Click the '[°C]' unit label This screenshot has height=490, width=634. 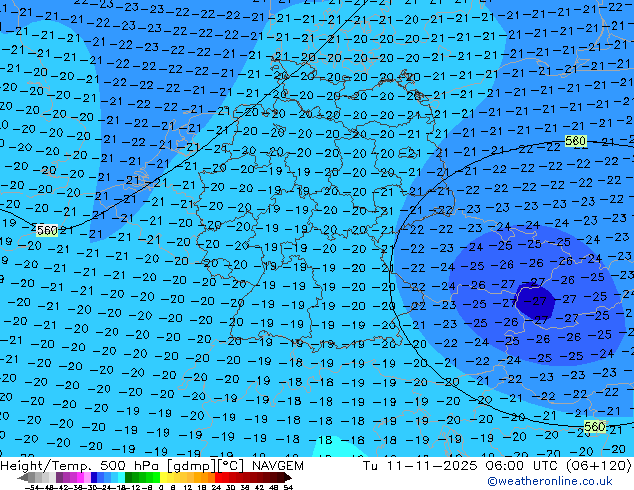pyautogui.click(x=230, y=466)
